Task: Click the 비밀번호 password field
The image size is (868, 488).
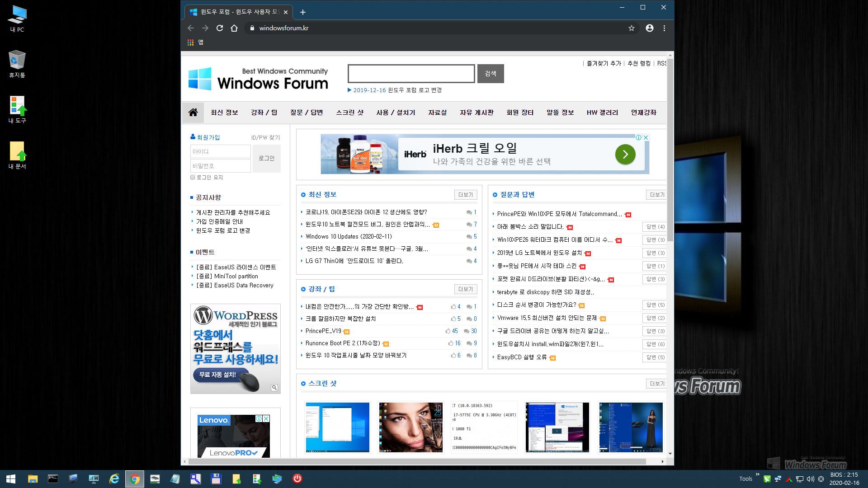Action: click(x=221, y=166)
